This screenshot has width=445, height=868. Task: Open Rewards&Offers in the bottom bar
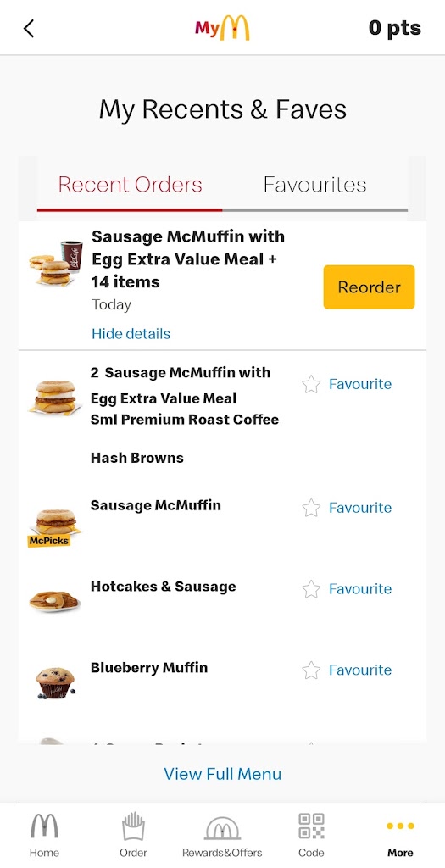click(x=222, y=835)
